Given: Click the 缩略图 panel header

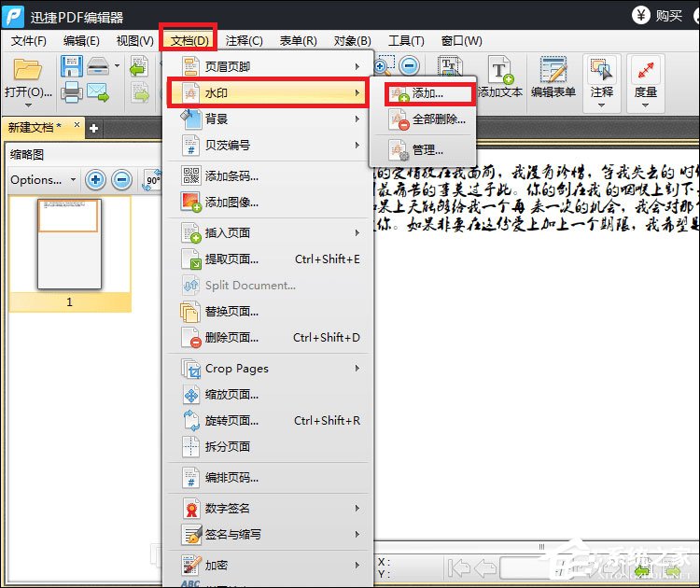Looking at the screenshot, I should [27, 155].
